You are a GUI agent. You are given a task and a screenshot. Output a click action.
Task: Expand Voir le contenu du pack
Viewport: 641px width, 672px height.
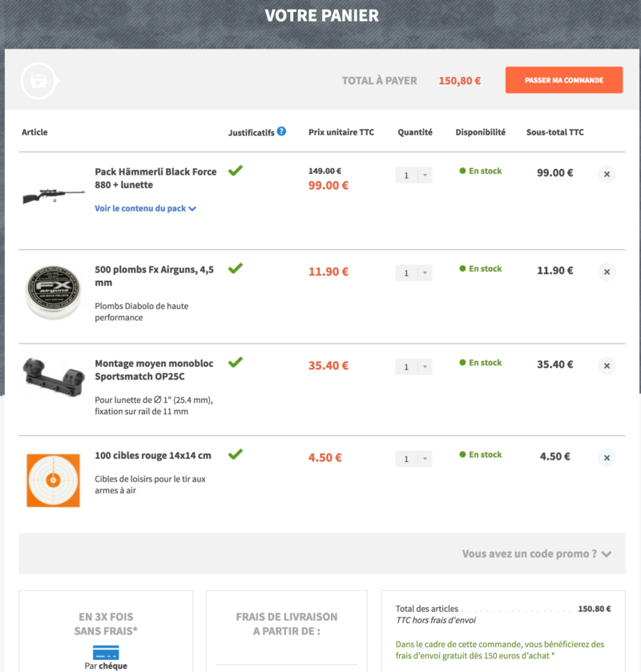point(145,208)
